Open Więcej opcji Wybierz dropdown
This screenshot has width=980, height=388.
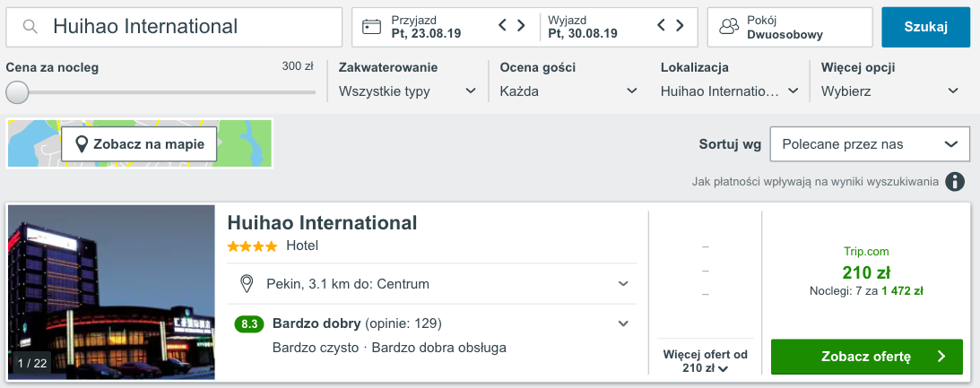tap(890, 91)
